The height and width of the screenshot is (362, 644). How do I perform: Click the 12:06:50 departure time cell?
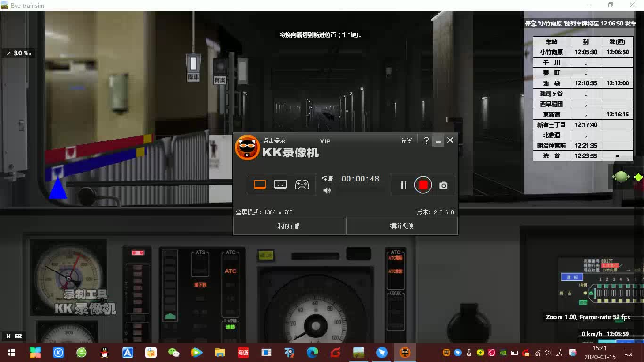click(x=618, y=52)
